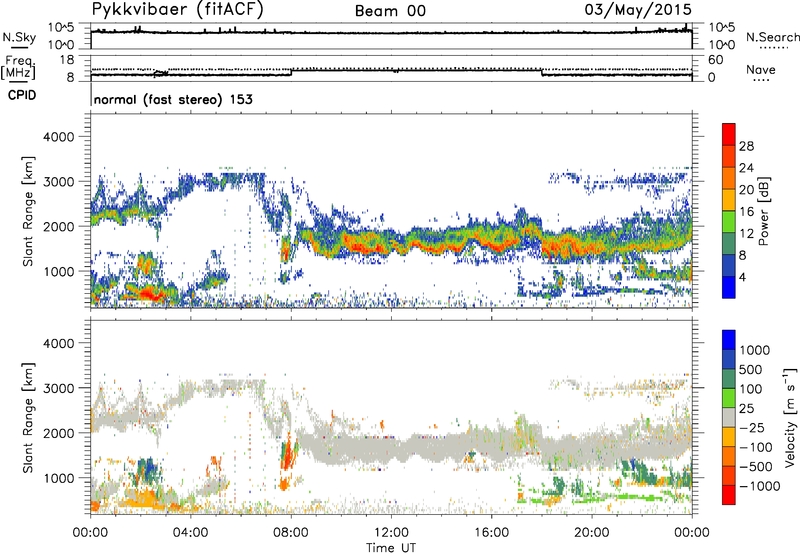800x554 pixels.
Task: Select the '-500' label on Velocity colorbar
Action: (756, 466)
